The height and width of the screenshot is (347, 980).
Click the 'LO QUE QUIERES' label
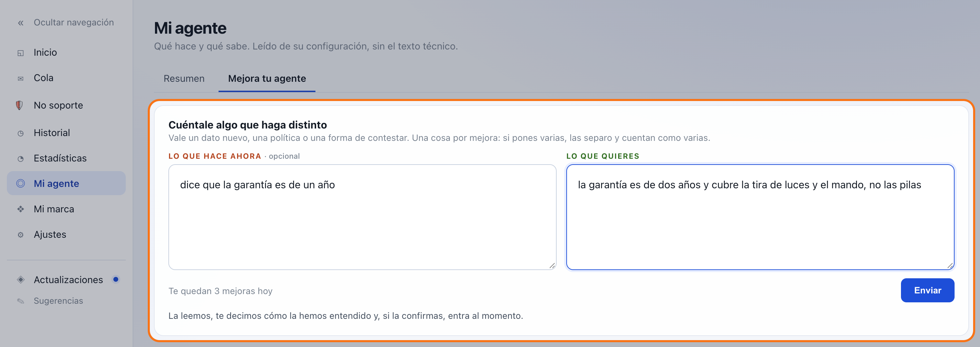pos(603,156)
